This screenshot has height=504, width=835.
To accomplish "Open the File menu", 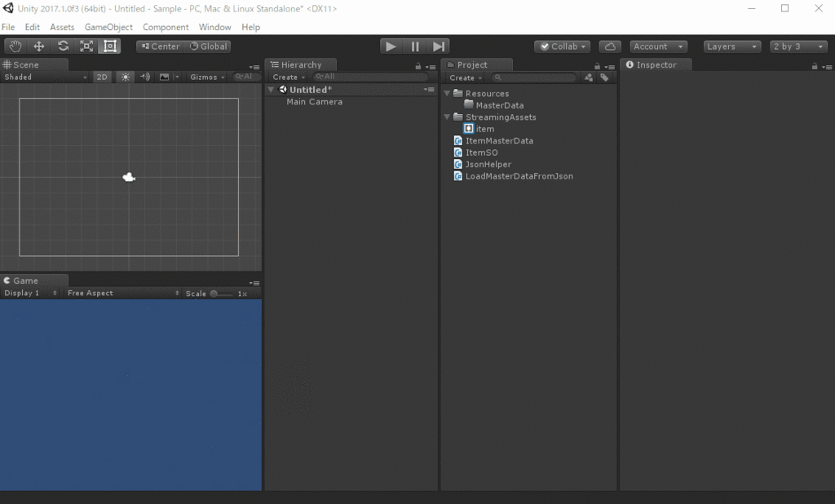I will tap(8, 27).
